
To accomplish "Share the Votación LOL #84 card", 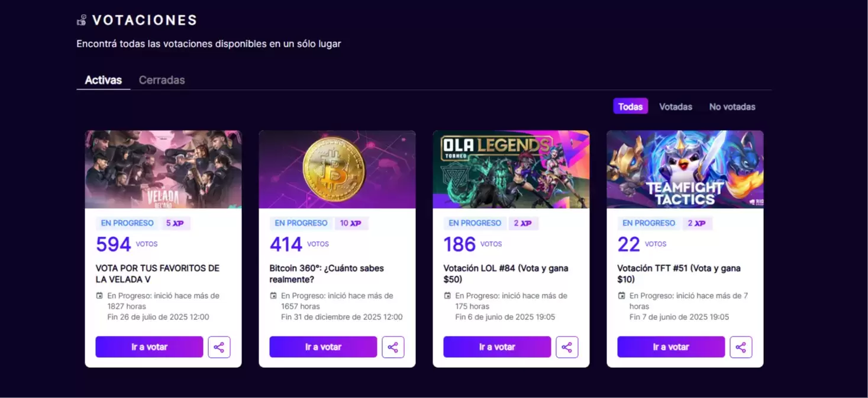I will [567, 347].
